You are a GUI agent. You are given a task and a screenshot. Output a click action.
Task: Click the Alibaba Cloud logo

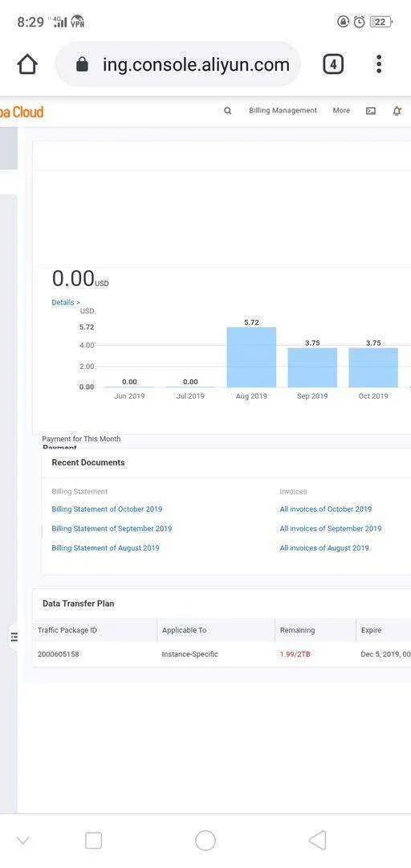coord(22,112)
